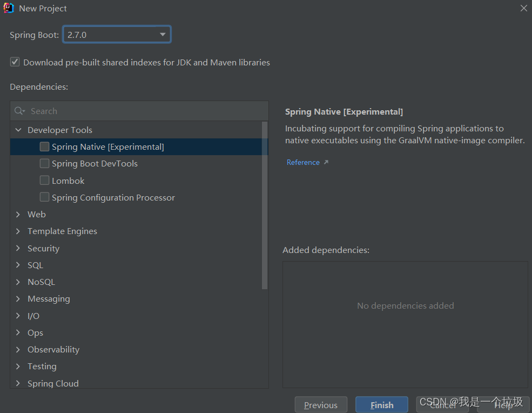Screen dimensions: 532x413
Task: Toggle download pre-built shared indexes checkbox
Action: click(x=15, y=62)
